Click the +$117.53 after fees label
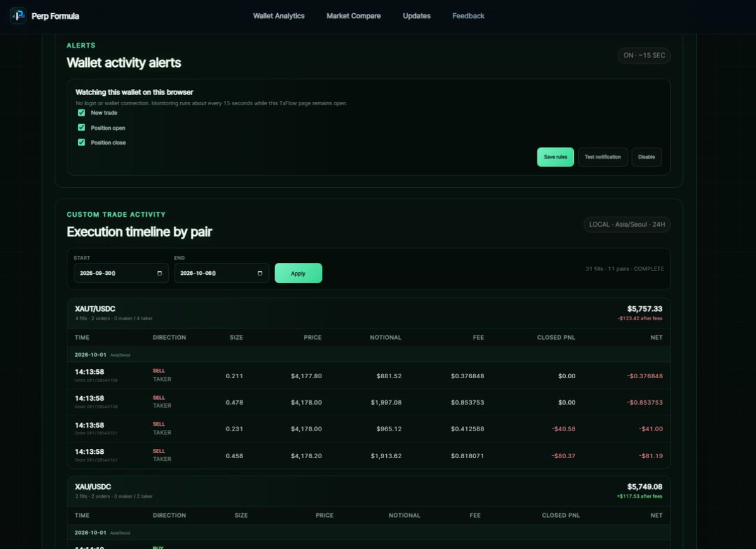This screenshot has height=549, width=756. pyautogui.click(x=639, y=496)
